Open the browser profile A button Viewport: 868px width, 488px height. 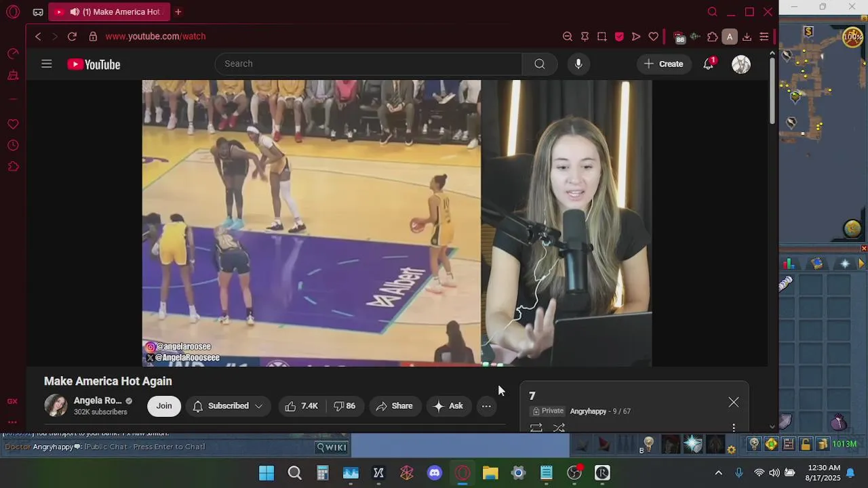click(730, 37)
